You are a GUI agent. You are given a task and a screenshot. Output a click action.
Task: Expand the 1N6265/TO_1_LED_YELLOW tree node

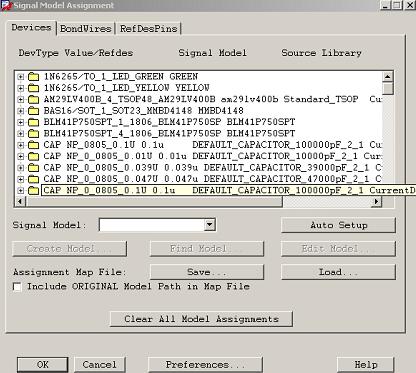[x=21, y=88]
